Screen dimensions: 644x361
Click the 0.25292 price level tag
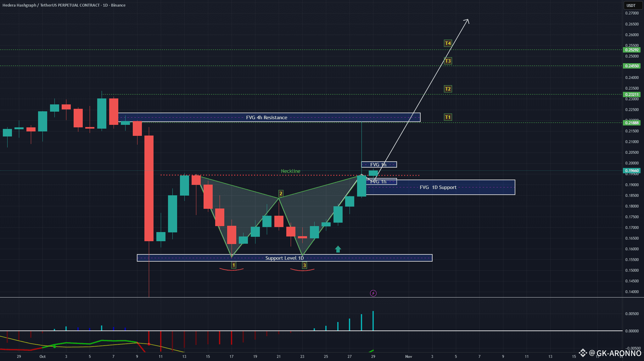click(632, 50)
